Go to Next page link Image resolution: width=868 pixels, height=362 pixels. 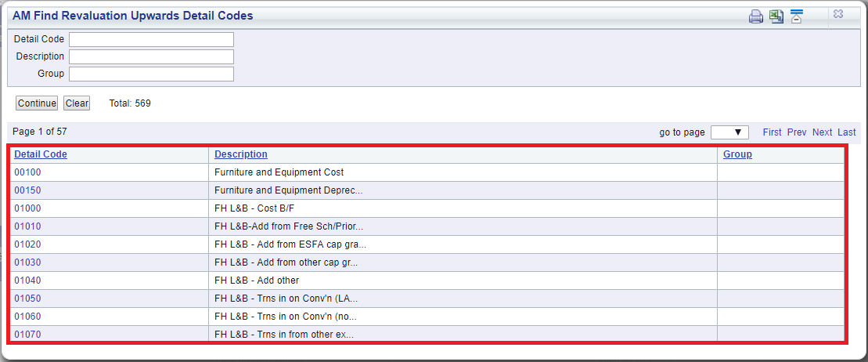pos(822,132)
